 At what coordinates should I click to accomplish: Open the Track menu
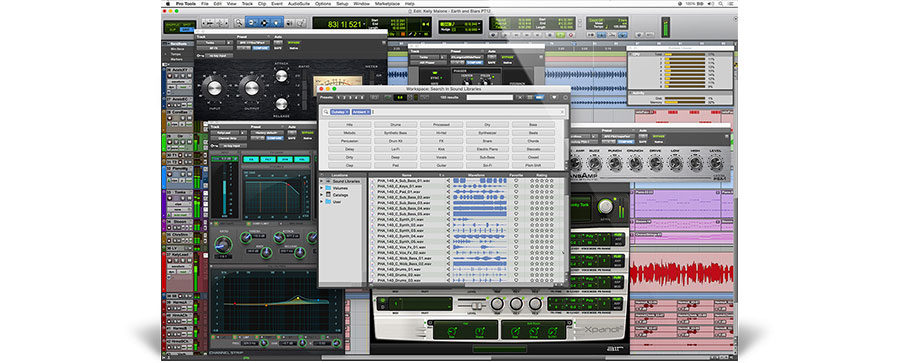click(x=247, y=3)
